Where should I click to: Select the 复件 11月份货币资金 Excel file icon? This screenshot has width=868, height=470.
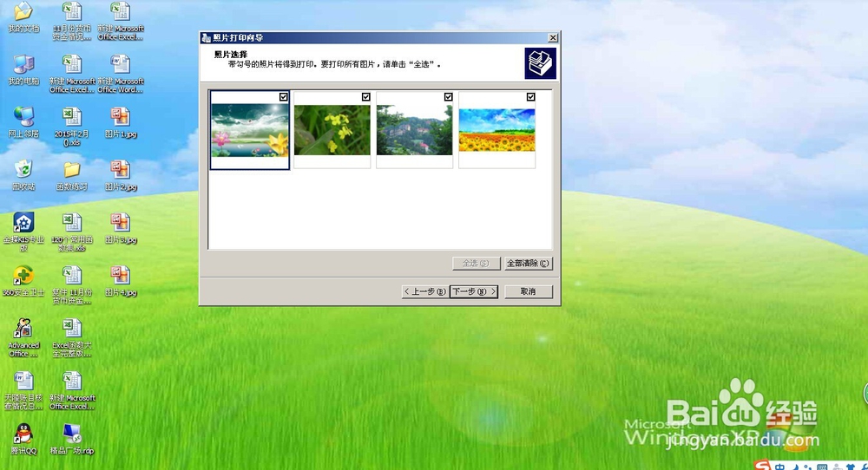72,276
